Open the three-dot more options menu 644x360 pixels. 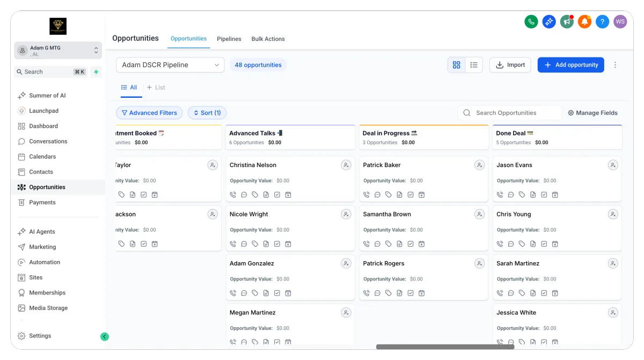click(615, 65)
